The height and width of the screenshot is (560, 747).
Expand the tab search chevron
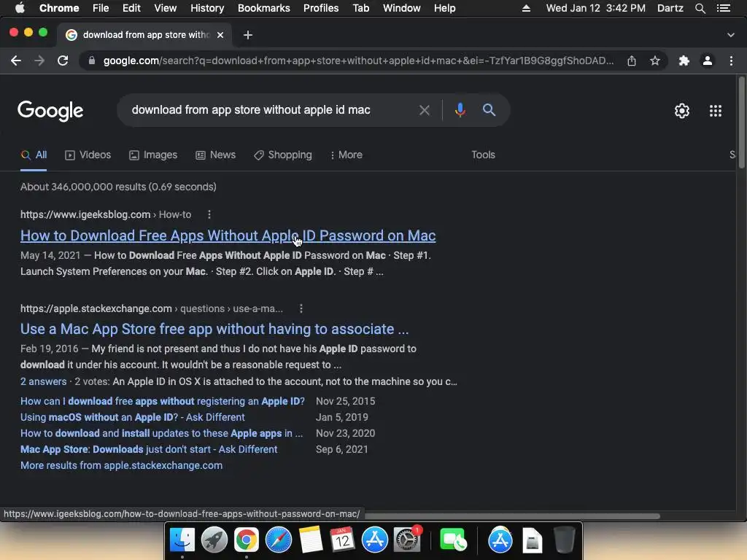(x=731, y=35)
